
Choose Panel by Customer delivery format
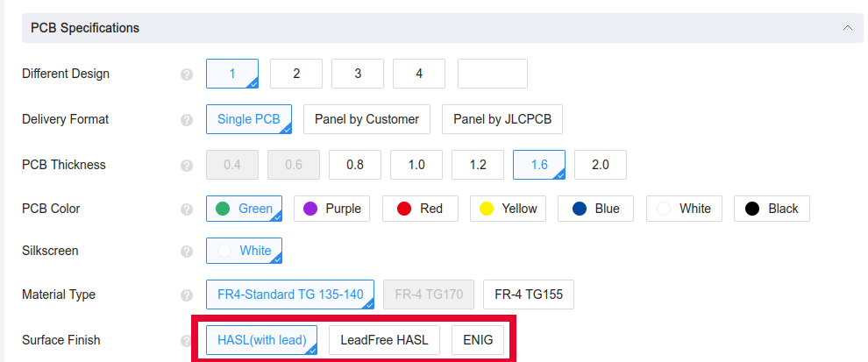point(367,119)
